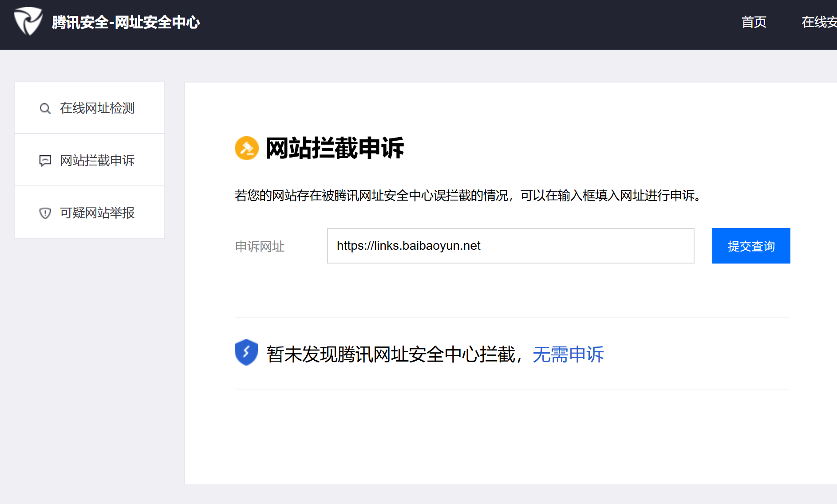Click the shield icon beside 可疑网站举报
This screenshot has height=504, width=837.
pos(45,213)
